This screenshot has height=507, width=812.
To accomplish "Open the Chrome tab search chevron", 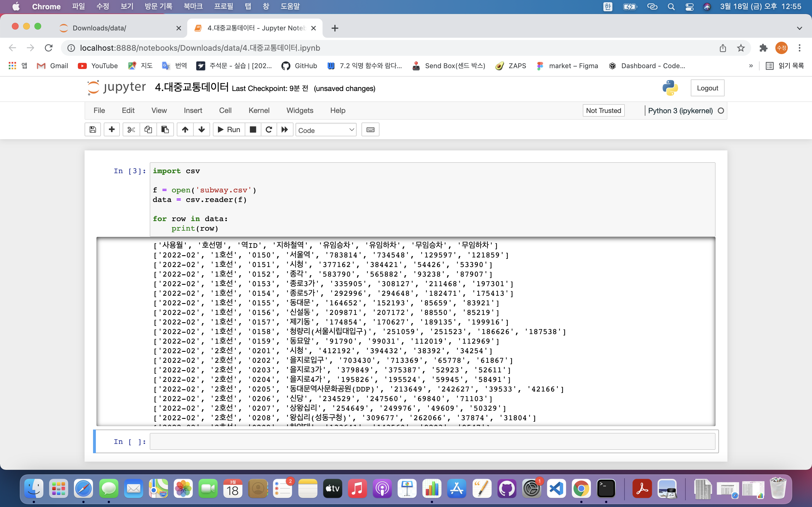I will (799, 28).
